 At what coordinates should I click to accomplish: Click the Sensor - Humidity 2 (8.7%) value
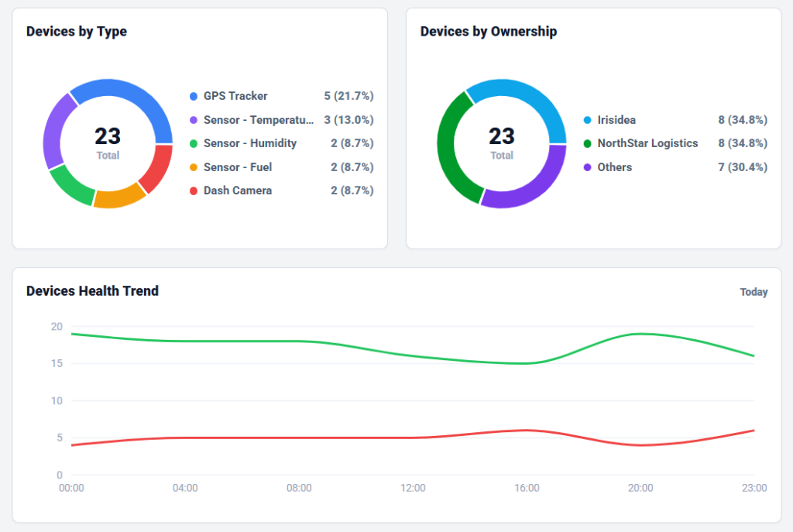(352, 143)
